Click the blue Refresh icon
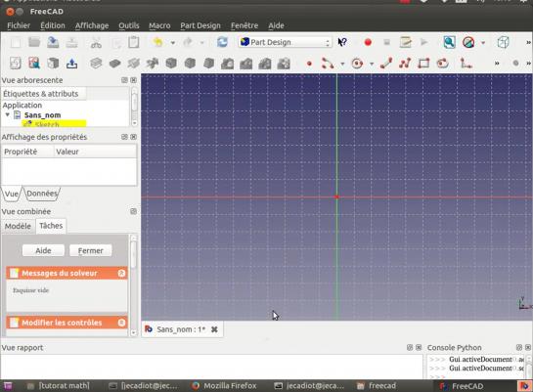Viewport: 533px width, 392px height. 222,42
